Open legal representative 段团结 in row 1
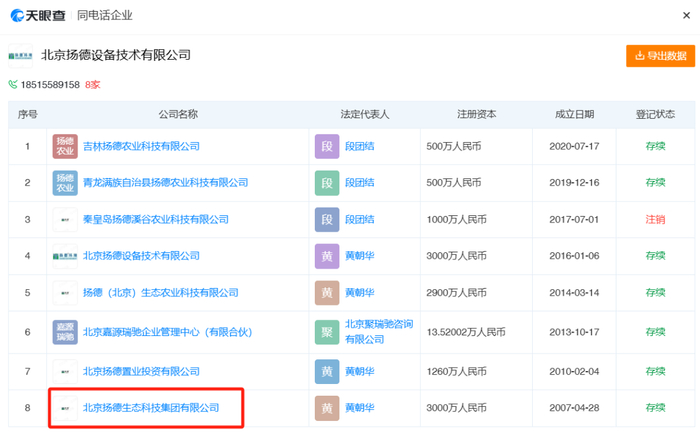Screen dimensions: 700x432 tap(359, 146)
